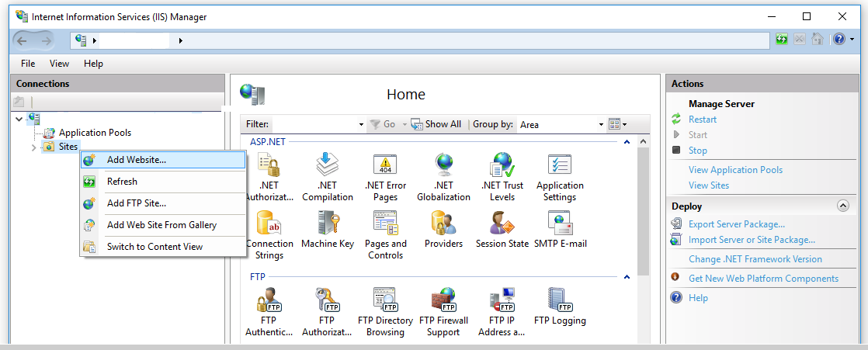Open the .NET Compilation feature
This screenshot has height=350, width=868.
pos(327,177)
